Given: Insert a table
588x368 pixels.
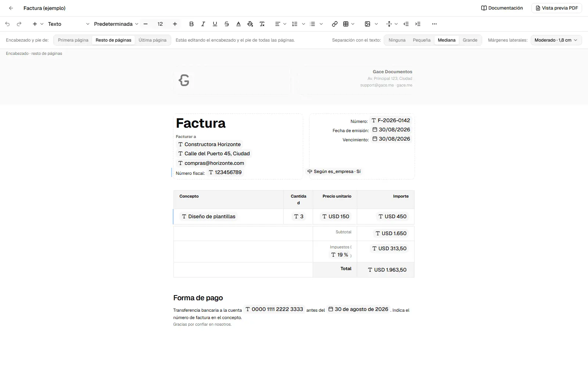Looking at the screenshot, I should tap(346, 24).
